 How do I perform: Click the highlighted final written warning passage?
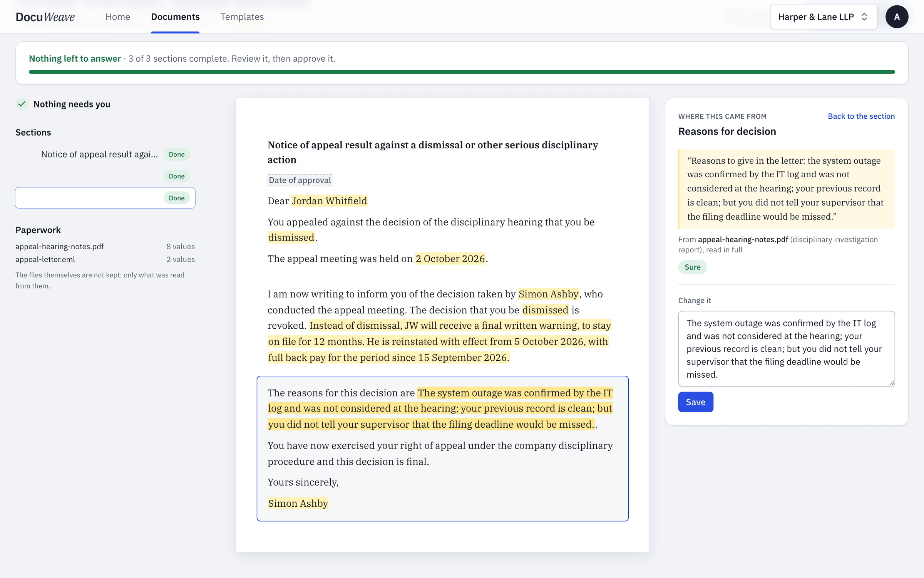[439, 341]
